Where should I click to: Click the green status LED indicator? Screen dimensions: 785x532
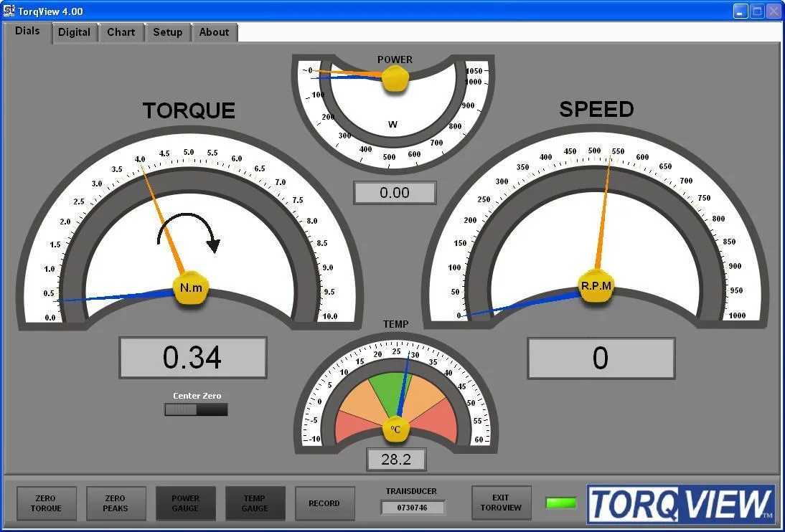point(563,504)
